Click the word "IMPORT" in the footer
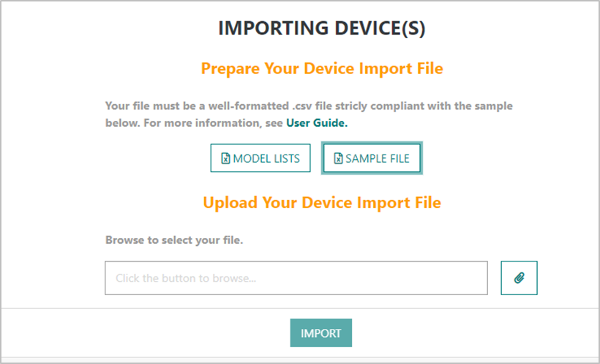Screen dimensions: 600x364 tap(321, 333)
